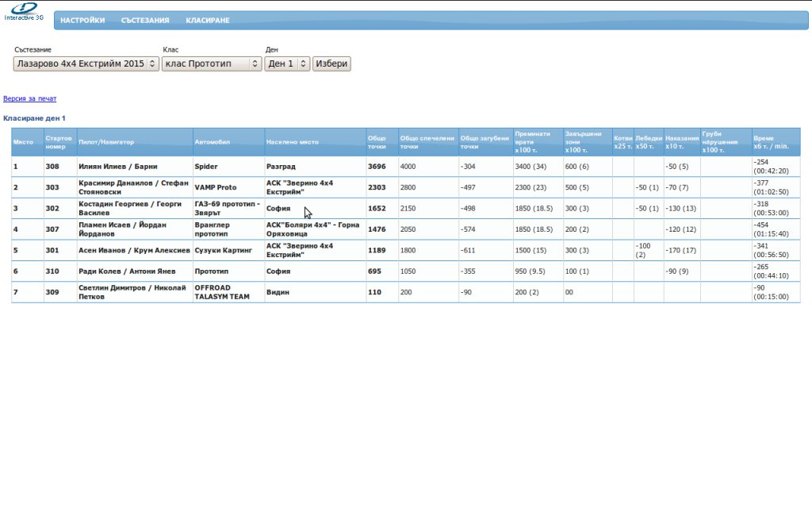This screenshot has width=812, height=508.
Task: Click the Избери button
Action: (x=331, y=63)
